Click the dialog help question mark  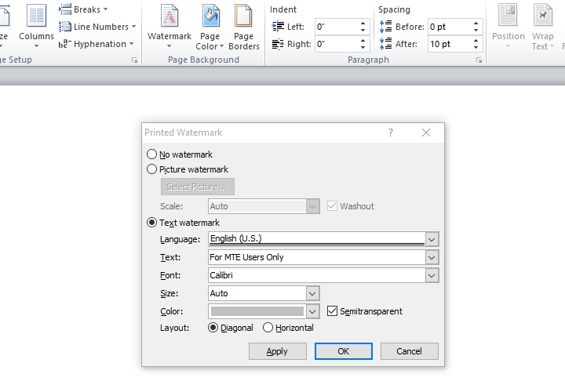pos(391,132)
